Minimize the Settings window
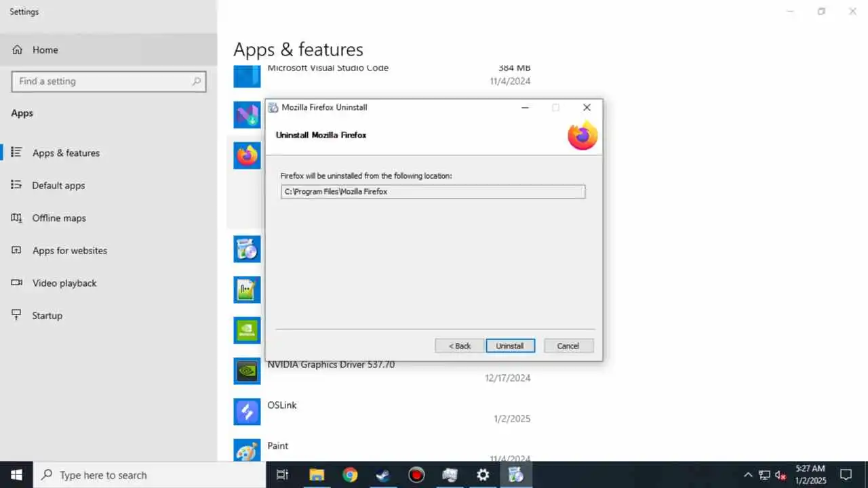Viewport: 868px width, 488px height. (790, 12)
